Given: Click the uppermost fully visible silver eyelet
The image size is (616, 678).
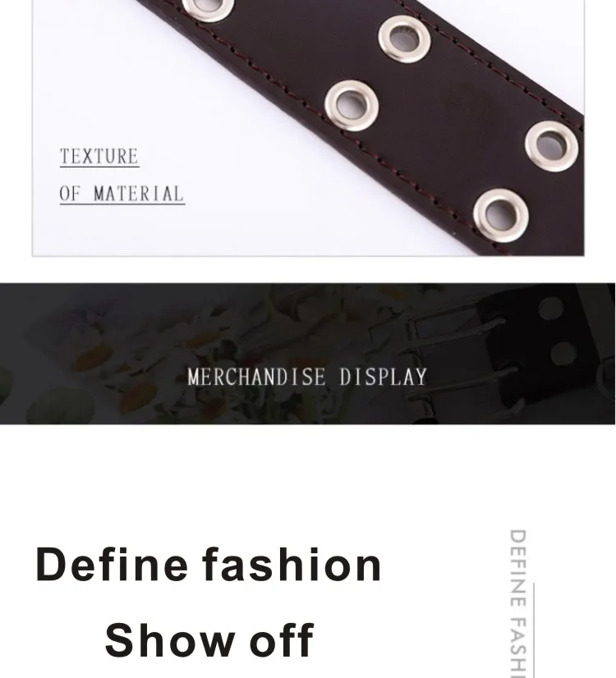Looking at the screenshot, I should pos(404,39).
